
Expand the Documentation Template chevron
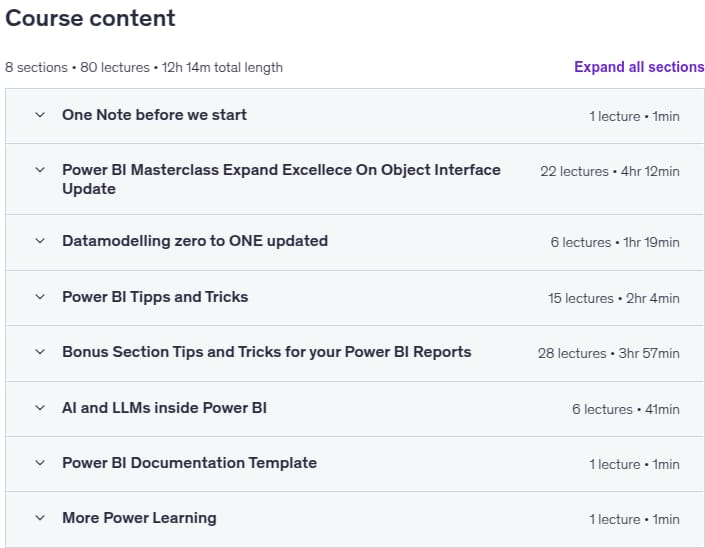(x=40, y=463)
